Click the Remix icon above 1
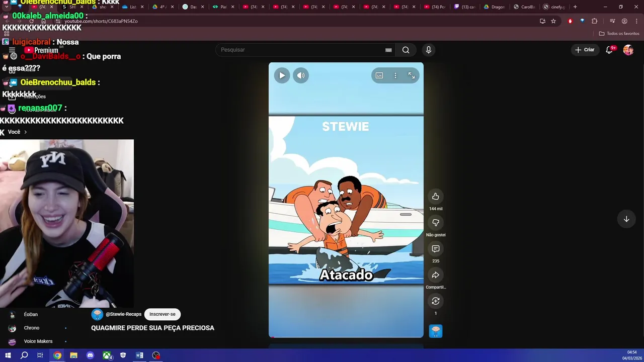The width and height of the screenshot is (644, 362). [x=436, y=301]
